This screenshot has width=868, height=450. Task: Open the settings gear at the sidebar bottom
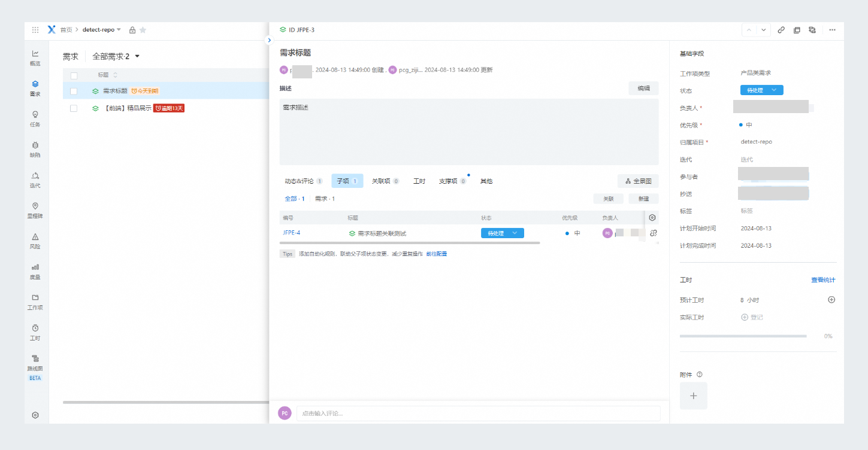[x=35, y=415]
